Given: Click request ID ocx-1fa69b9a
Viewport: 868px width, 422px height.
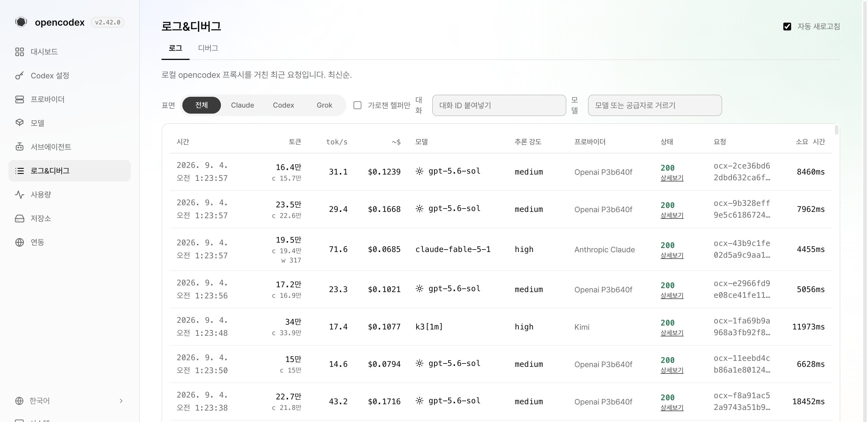Looking at the screenshot, I should [742, 327].
